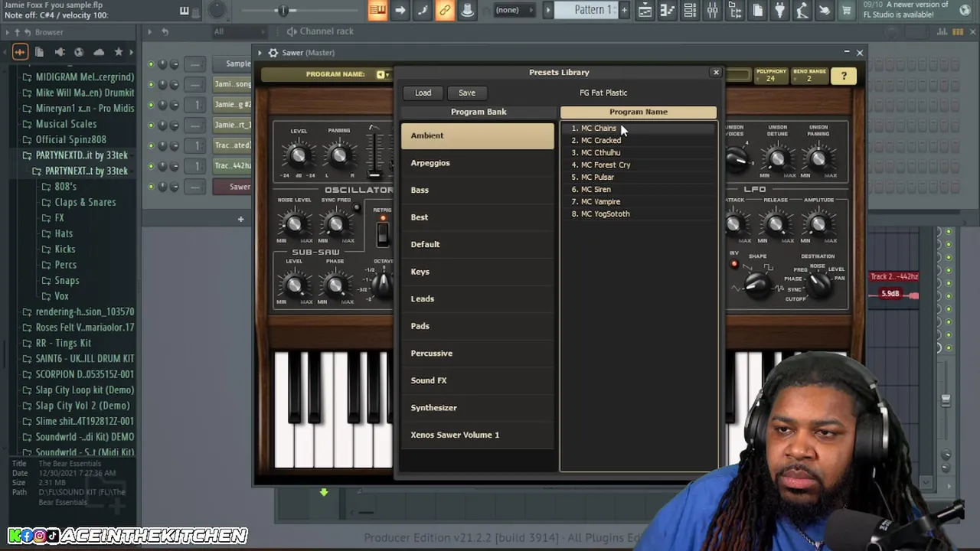Select the Pads program bank
980x551 pixels.
(x=478, y=326)
